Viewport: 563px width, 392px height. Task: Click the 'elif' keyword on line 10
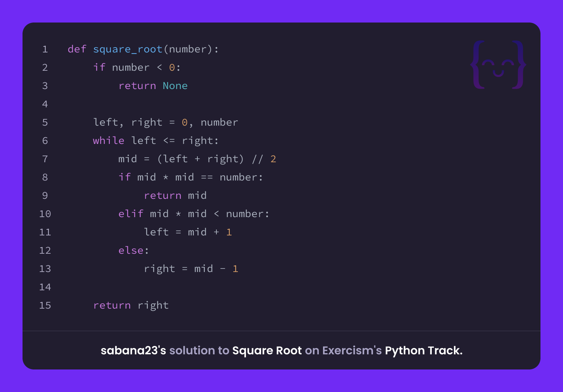(131, 214)
